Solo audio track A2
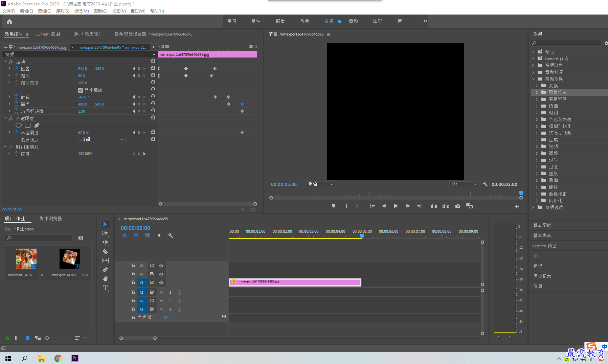Image resolution: width=608 pixels, height=364 pixels. (170, 301)
